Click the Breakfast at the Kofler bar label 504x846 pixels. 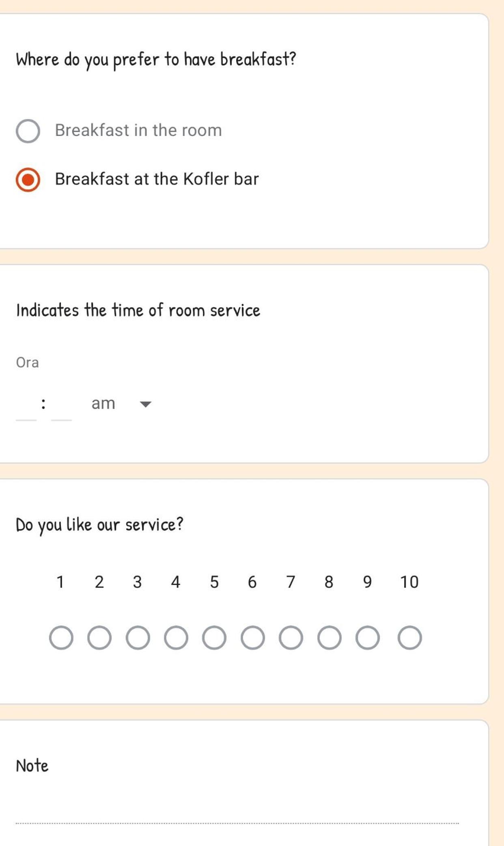[157, 179]
